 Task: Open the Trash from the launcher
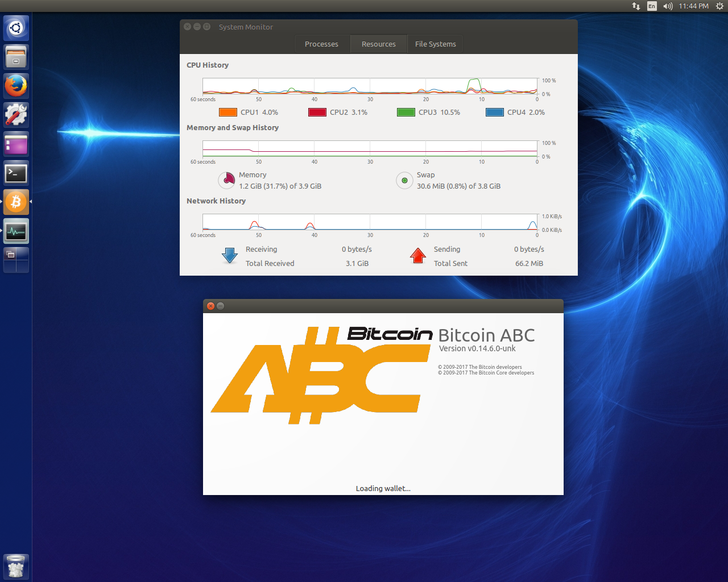click(x=15, y=567)
